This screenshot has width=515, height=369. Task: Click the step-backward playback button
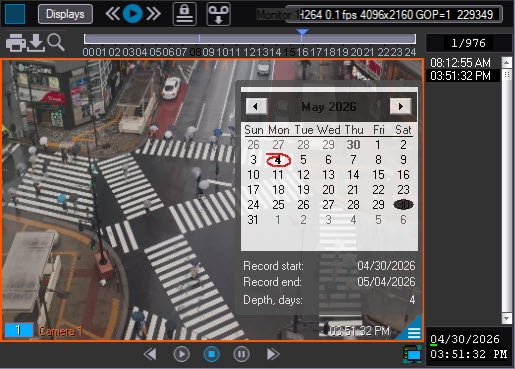tap(150, 354)
